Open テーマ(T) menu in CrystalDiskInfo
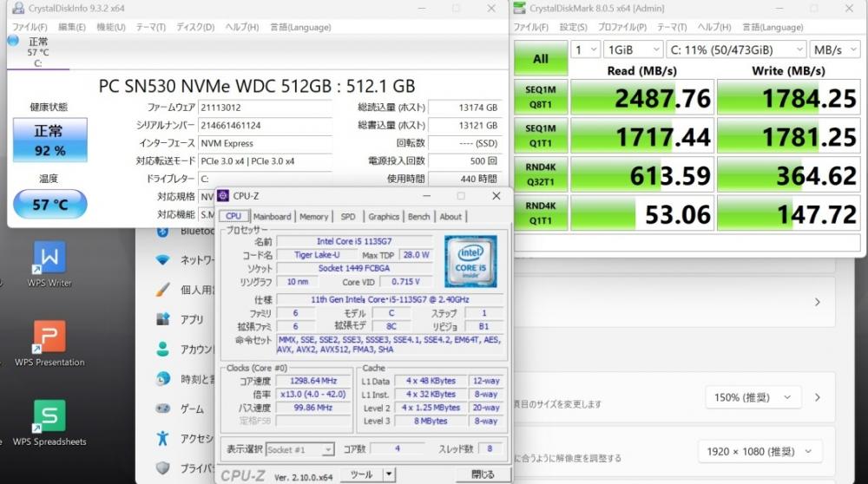The image size is (868, 484). (x=150, y=27)
